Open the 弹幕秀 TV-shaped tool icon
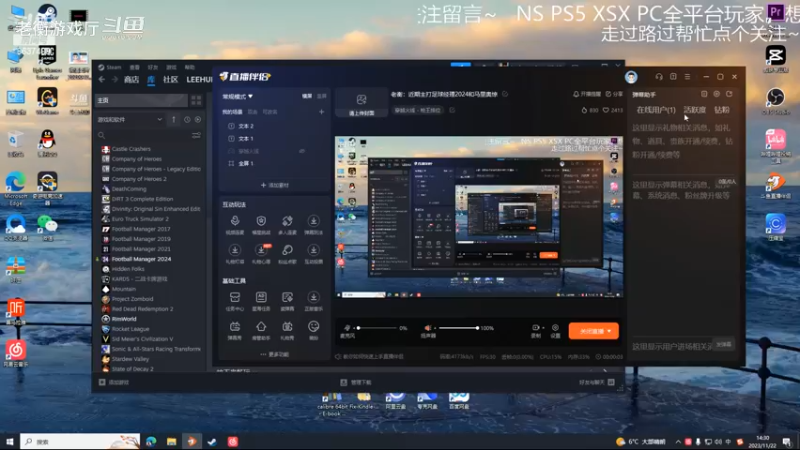 (235, 327)
